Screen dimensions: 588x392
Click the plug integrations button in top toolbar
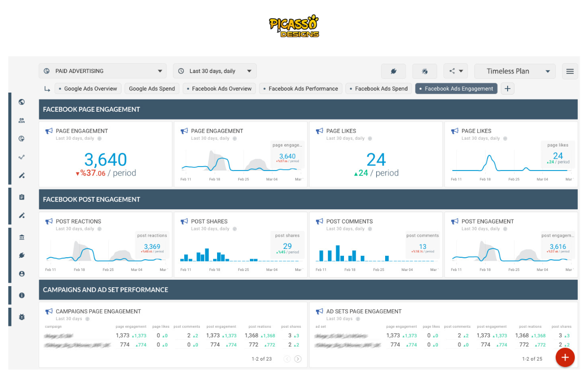pos(393,71)
